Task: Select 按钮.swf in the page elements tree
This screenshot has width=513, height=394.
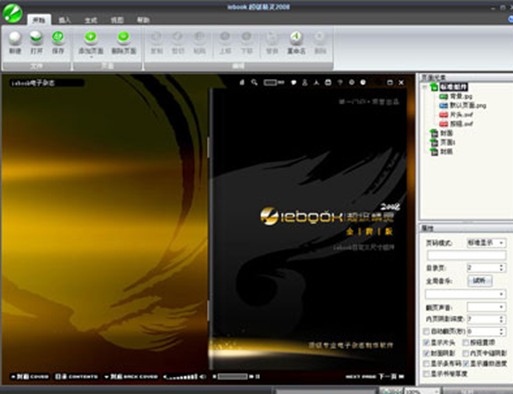Action: click(462, 124)
